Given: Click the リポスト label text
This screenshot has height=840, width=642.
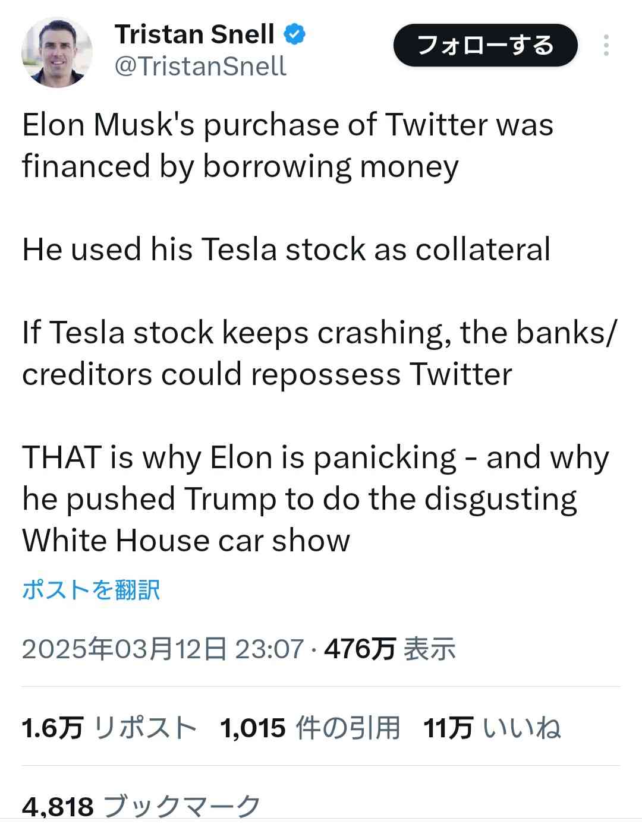Looking at the screenshot, I should click(x=145, y=728).
